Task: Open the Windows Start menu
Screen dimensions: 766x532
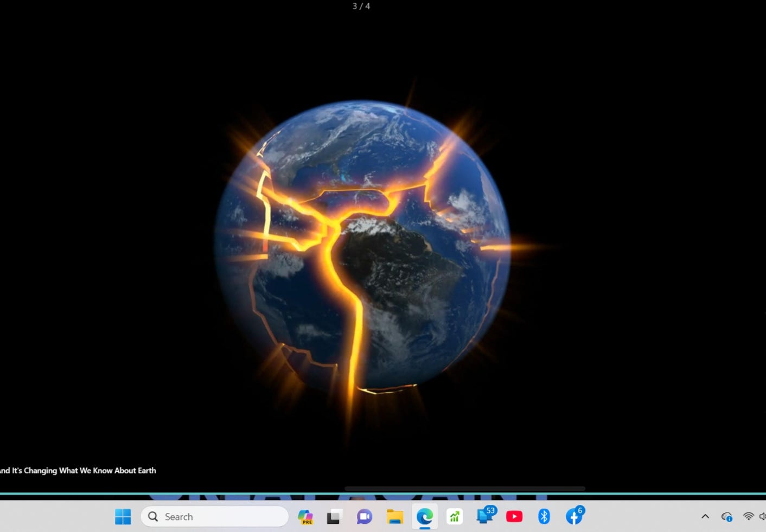Action: 123,517
